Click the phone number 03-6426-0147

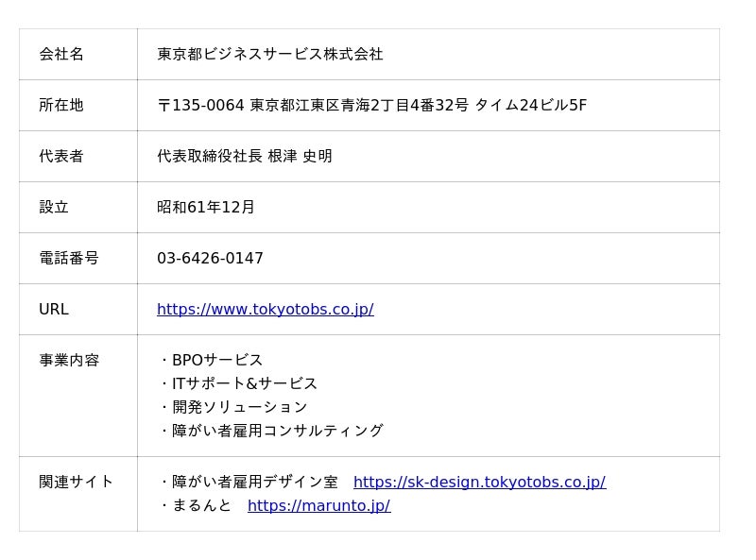click(x=210, y=259)
